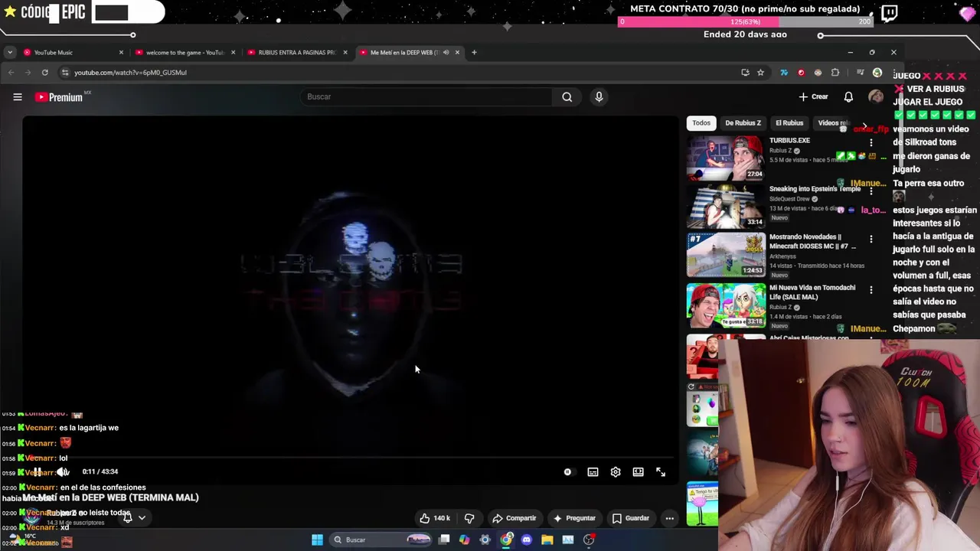Viewport: 980px width, 551px height.
Task: Click the Preguntar button
Action: tap(574, 518)
